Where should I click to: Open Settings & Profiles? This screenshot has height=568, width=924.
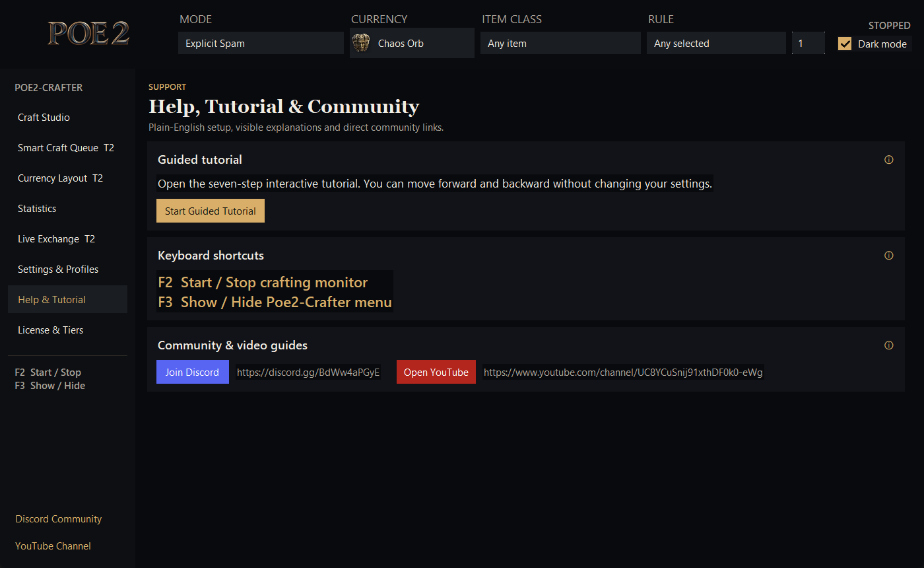tap(67, 269)
